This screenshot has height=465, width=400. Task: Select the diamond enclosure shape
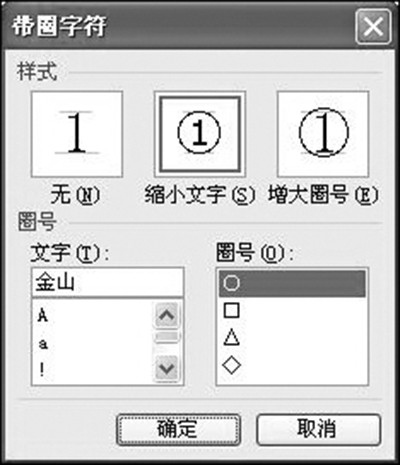[292, 365]
